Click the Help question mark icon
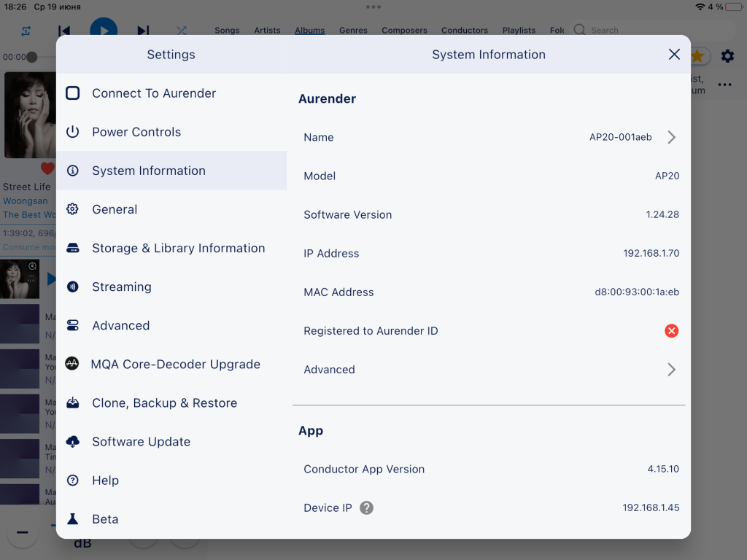 72,480
